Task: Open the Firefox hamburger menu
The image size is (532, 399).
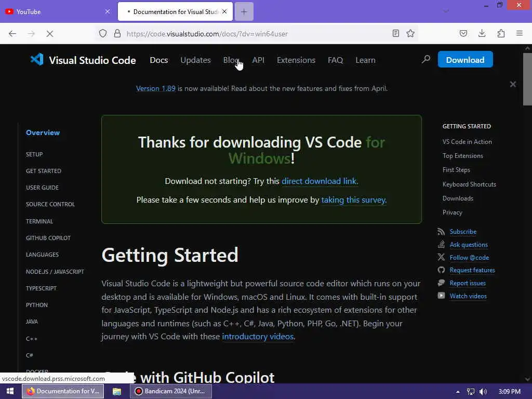Action: (x=520, y=33)
